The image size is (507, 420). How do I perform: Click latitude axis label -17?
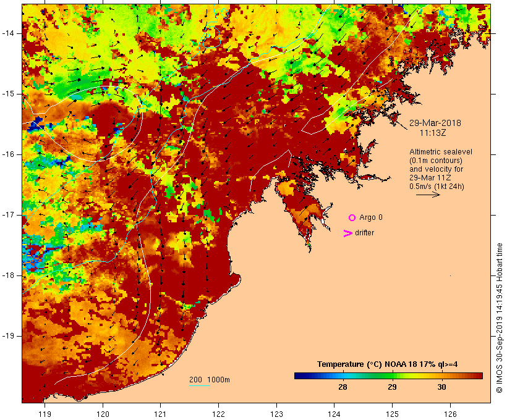click(x=8, y=215)
